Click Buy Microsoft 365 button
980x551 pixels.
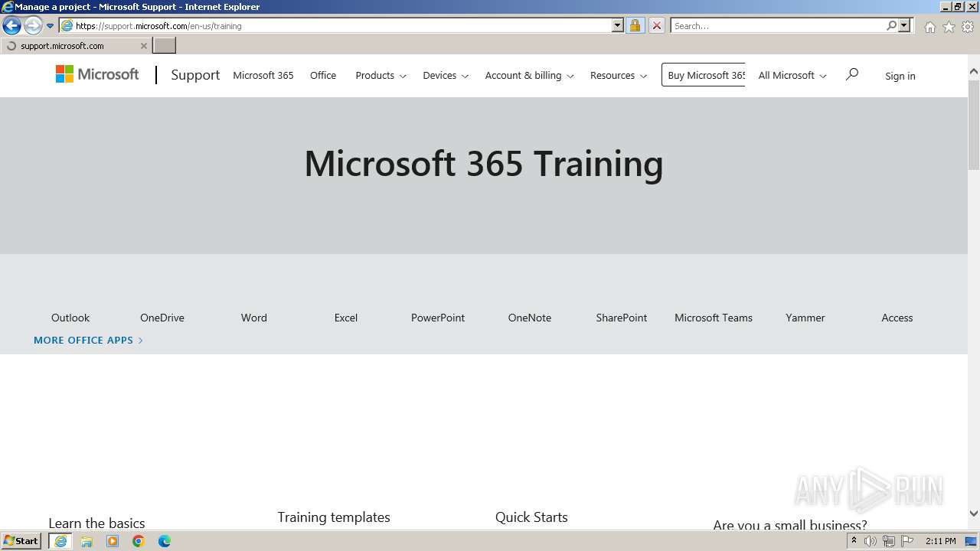(704, 75)
